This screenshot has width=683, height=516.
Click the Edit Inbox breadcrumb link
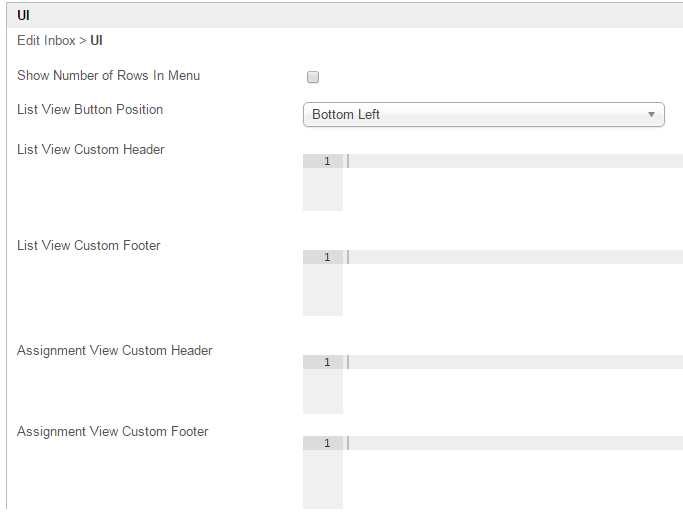point(46,41)
